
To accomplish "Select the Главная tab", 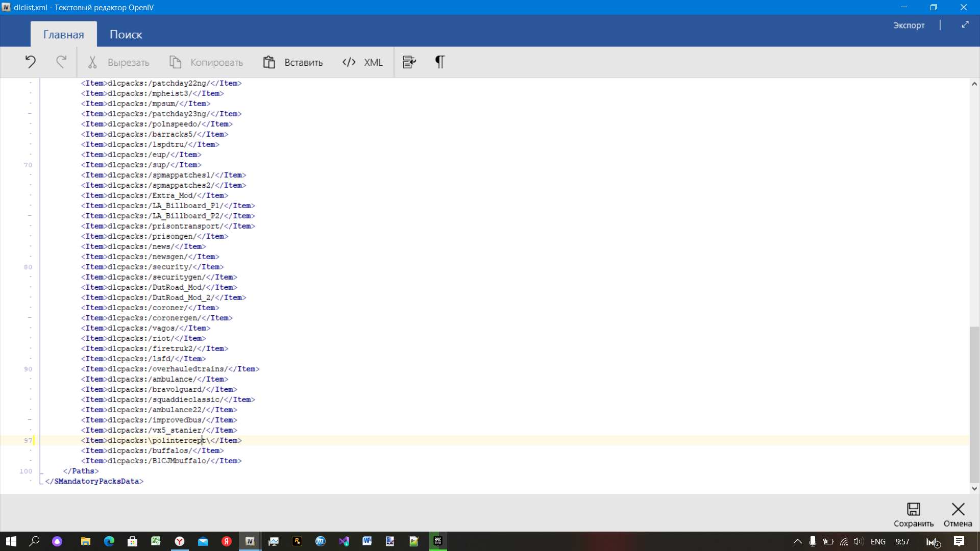I will point(63,35).
